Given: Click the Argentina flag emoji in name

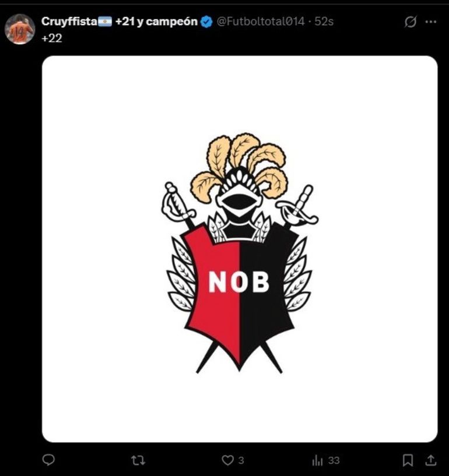Looking at the screenshot, I should click(105, 22).
